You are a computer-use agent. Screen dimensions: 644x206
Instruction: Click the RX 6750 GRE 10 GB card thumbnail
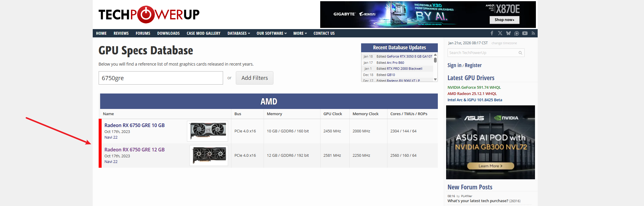tap(208, 131)
